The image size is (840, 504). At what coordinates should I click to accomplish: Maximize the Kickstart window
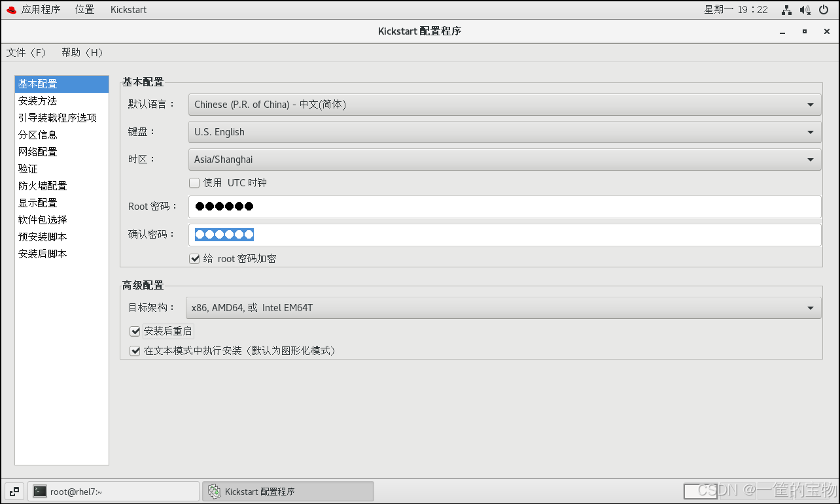point(805,31)
